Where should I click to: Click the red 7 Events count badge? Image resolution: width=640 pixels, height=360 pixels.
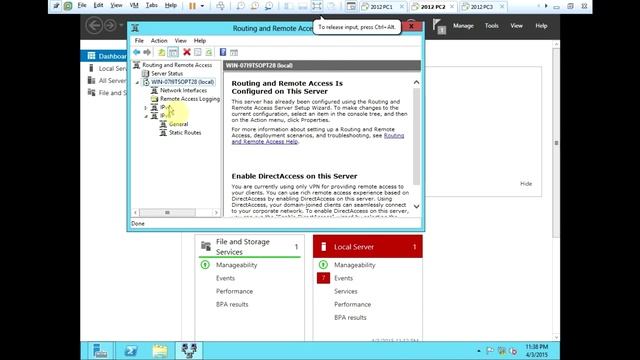click(x=323, y=278)
